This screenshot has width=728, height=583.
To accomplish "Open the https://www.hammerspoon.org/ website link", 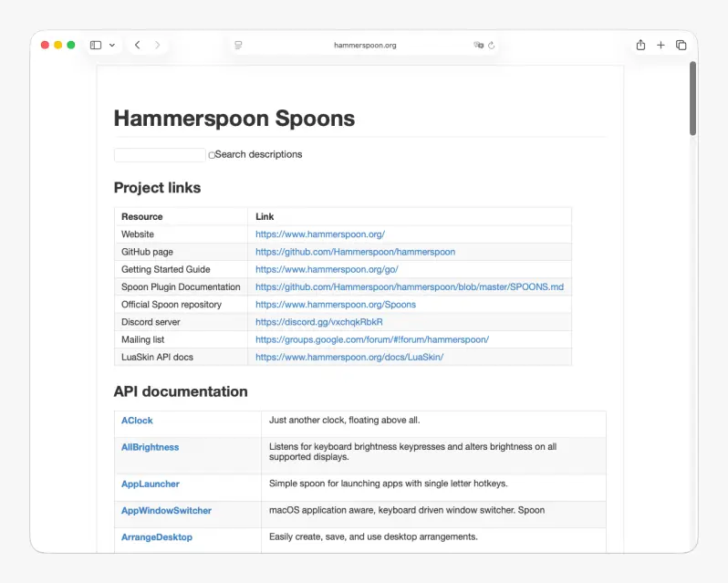I will [320, 234].
